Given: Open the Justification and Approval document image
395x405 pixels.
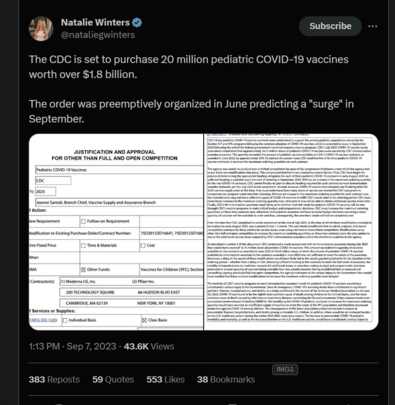Looking at the screenshot, I should click(x=116, y=232).
